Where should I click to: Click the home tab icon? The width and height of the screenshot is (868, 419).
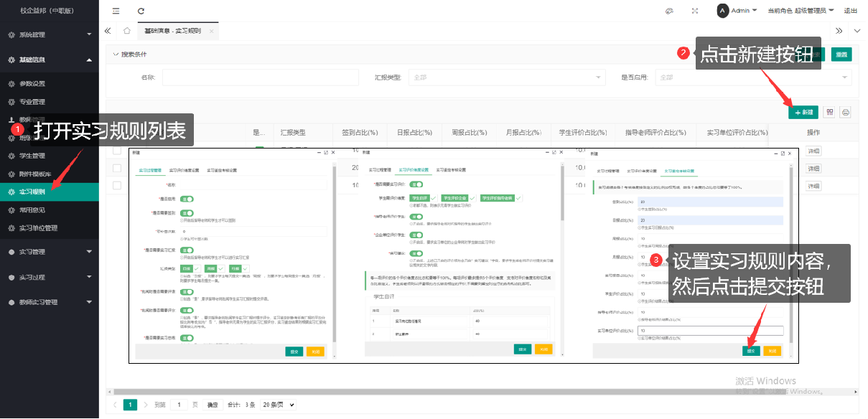coord(126,31)
